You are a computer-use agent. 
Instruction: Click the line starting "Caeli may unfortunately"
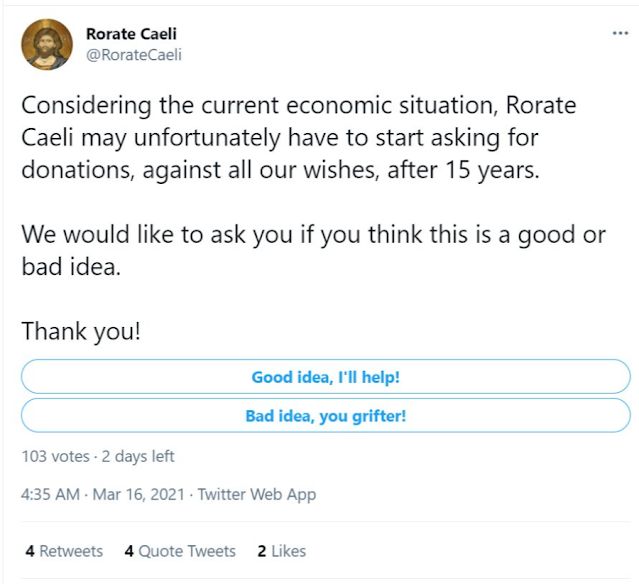270,138
